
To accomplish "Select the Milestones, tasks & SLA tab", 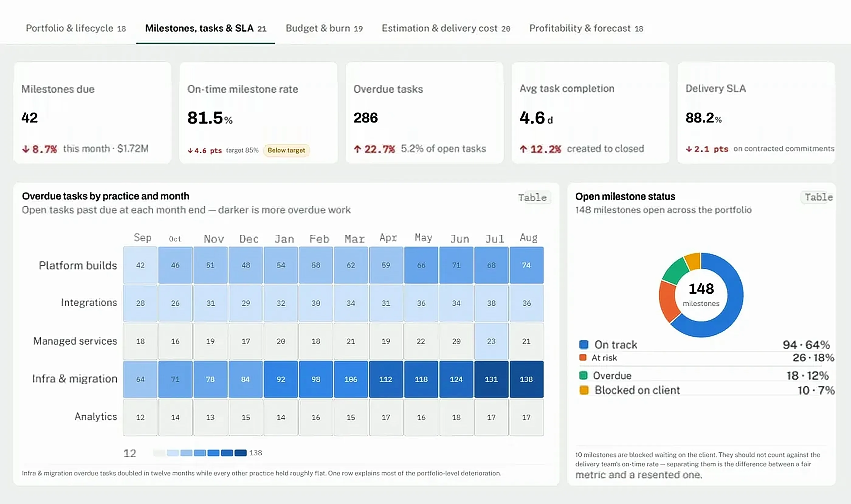I will pyautogui.click(x=205, y=28).
